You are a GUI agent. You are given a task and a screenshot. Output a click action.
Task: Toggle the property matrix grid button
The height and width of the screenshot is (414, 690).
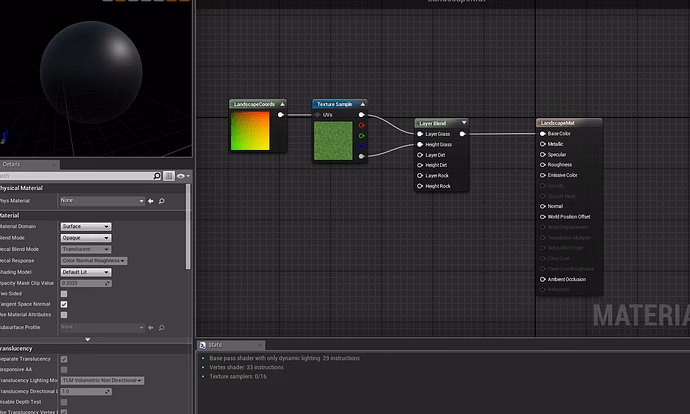169,176
